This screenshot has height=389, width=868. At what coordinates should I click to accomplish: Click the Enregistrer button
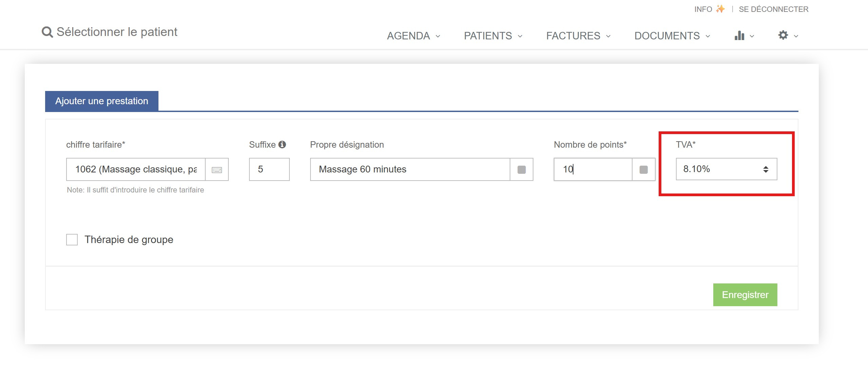pos(745,295)
